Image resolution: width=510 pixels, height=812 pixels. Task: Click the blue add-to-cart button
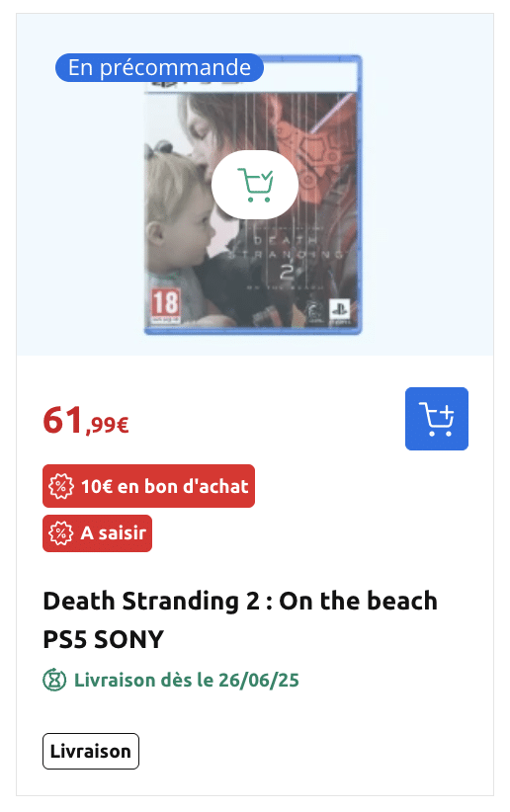437,419
